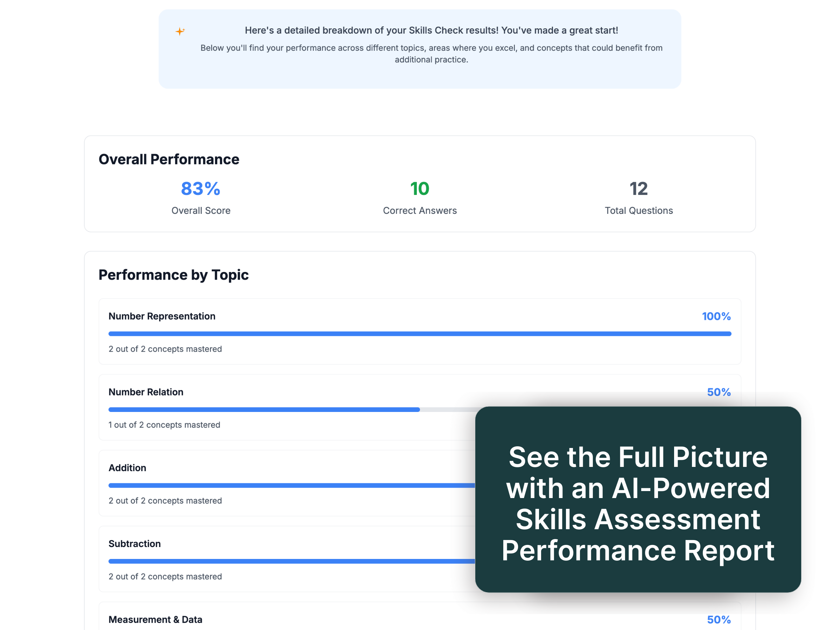
Task: Select the Measurement & Data topic title
Action: [x=155, y=619]
